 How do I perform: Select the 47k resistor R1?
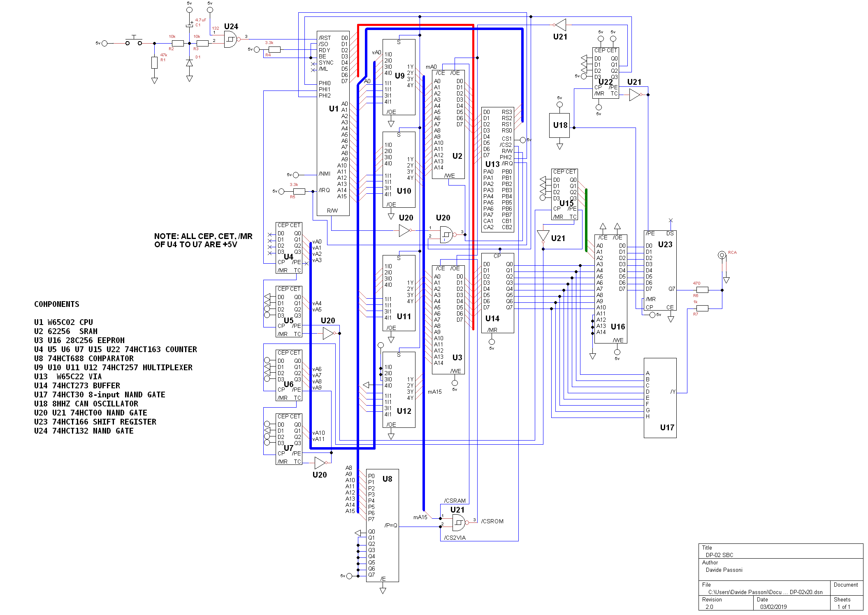click(154, 63)
